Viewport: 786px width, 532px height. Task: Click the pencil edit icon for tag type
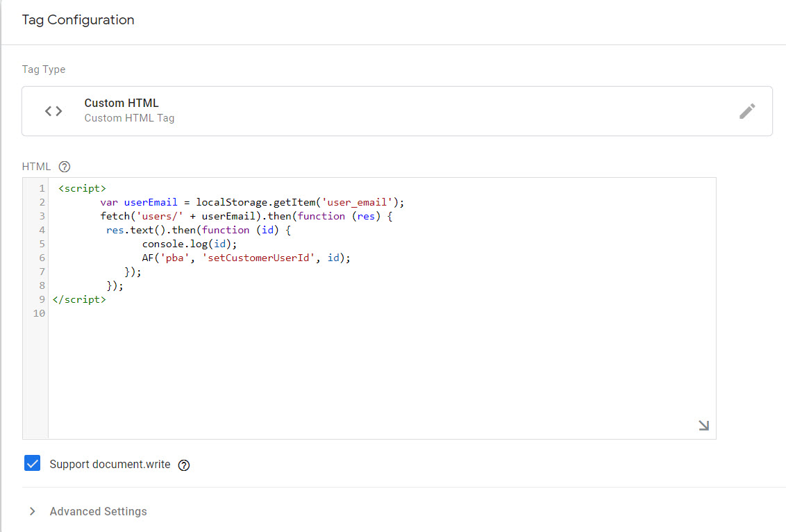pyautogui.click(x=747, y=111)
